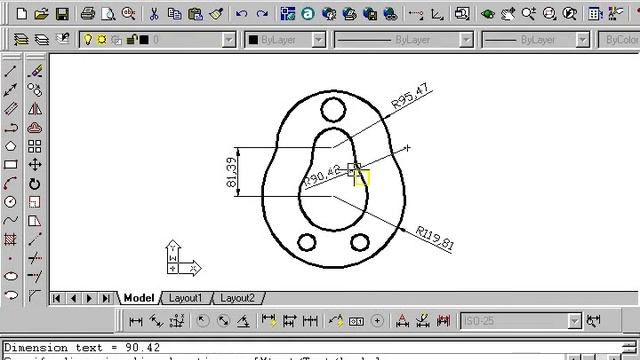Cut selection with the scissors icon
The width and height of the screenshot is (640, 360).
[154, 14]
